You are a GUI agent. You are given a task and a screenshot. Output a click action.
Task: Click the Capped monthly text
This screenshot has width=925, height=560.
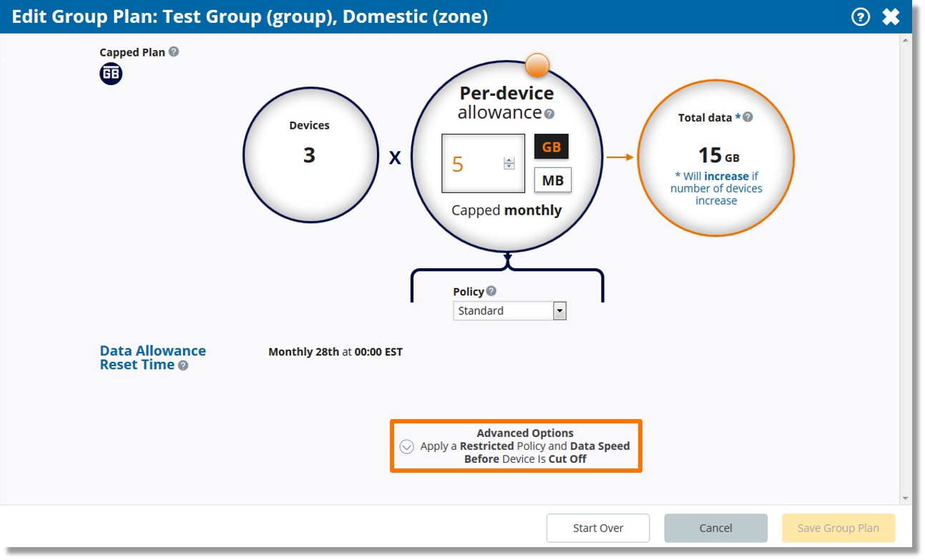506,210
